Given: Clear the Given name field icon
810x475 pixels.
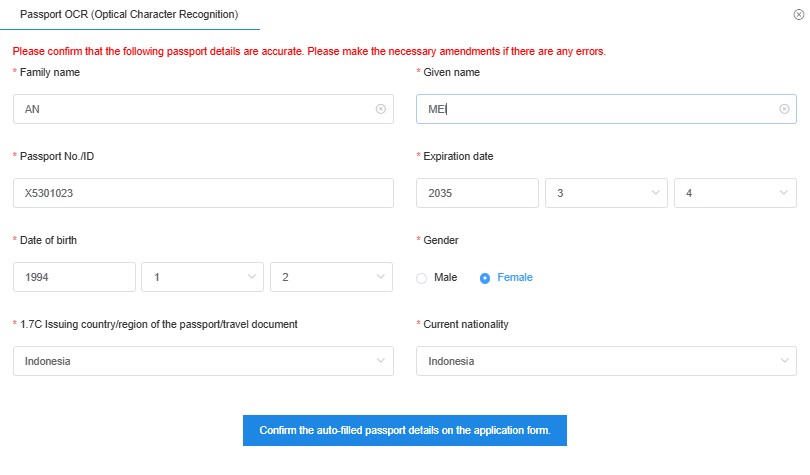Looking at the screenshot, I should (784, 109).
